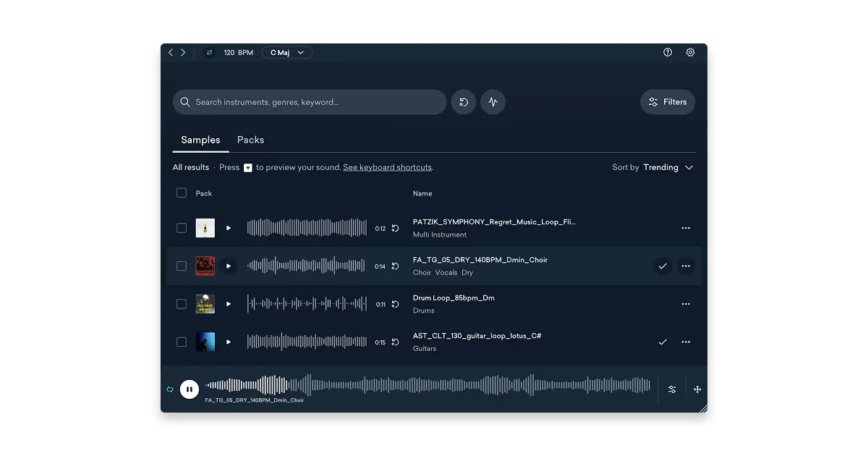Open the FA_TG_05_DRY choir pack thumbnail
Viewport: 868px width, 456px height.
(x=205, y=266)
